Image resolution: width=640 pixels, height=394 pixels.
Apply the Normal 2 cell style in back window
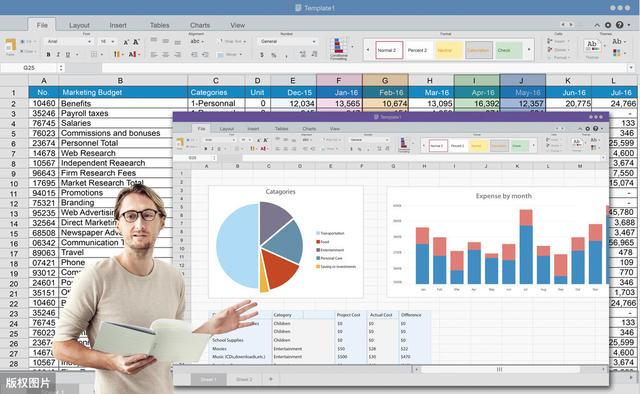[x=389, y=50]
